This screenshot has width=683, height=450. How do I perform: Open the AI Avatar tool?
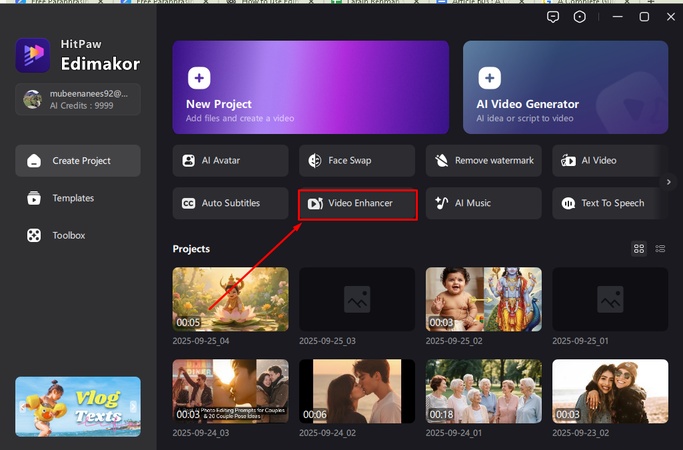(x=230, y=160)
